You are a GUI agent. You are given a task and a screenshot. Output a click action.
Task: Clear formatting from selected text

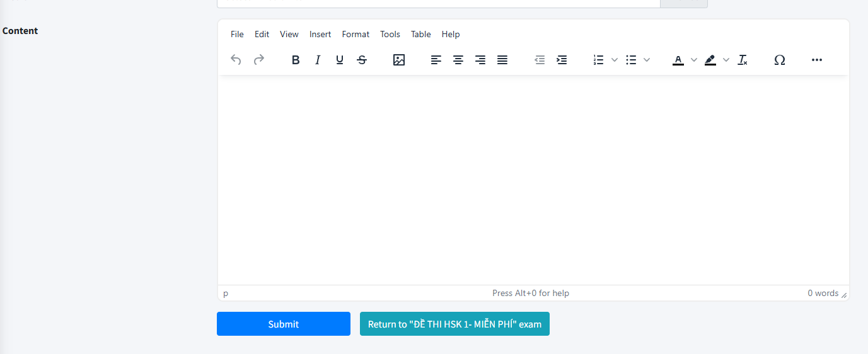click(x=743, y=60)
